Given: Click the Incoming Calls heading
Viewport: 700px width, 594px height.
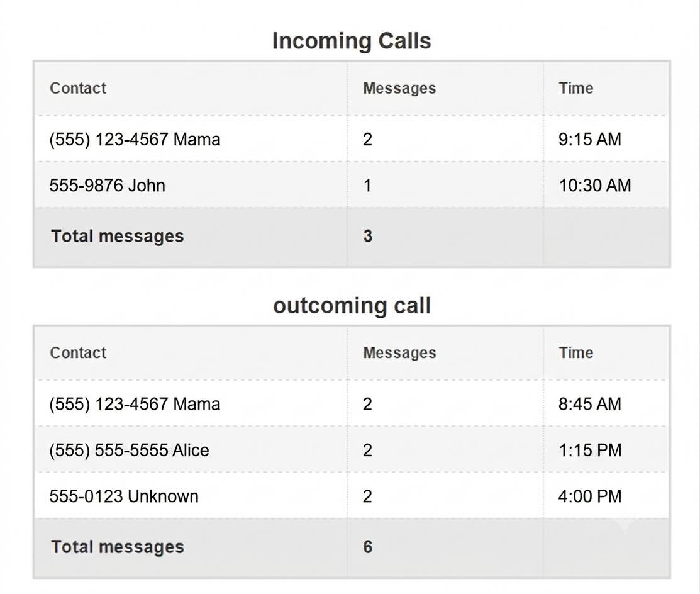Looking at the screenshot, I should 352,42.
